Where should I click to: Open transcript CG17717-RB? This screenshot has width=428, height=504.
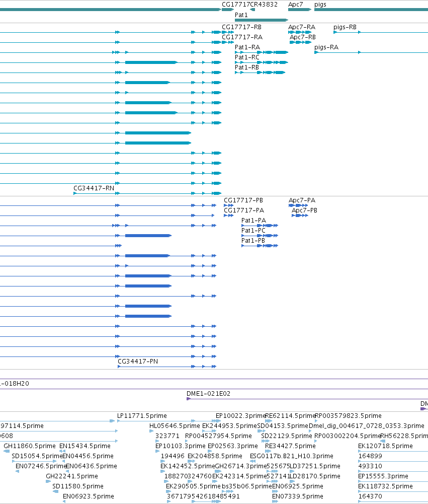pos(241,27)
